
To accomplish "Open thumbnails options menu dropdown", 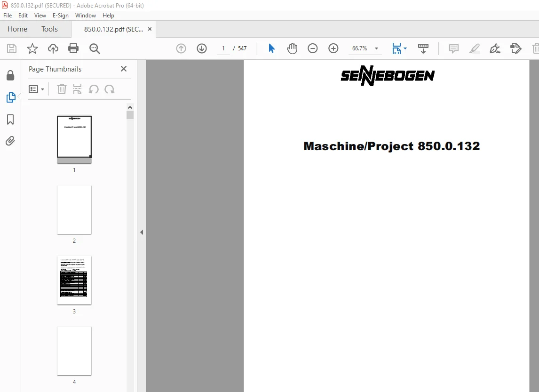I will 36,89.
